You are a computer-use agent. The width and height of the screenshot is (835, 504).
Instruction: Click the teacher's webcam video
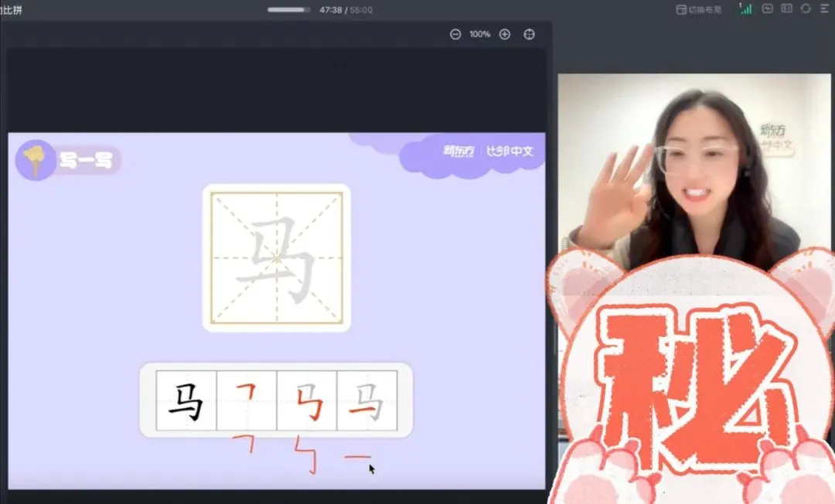coord(694,170)
